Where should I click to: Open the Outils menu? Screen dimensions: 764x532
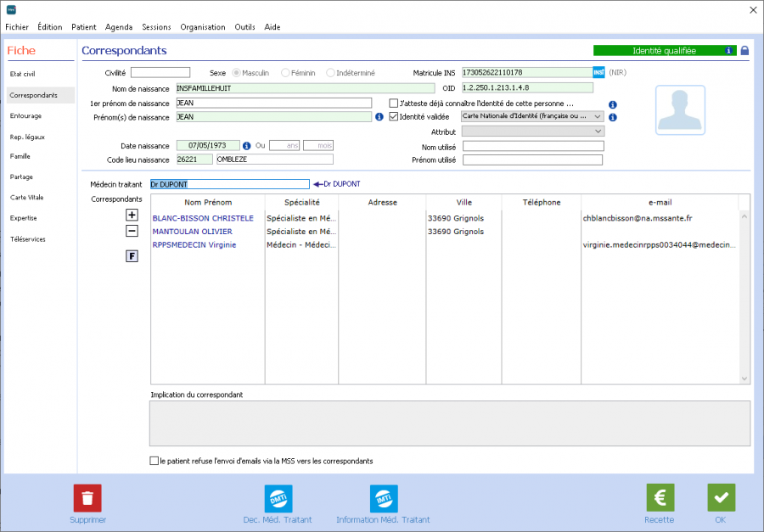pos(244,27)
